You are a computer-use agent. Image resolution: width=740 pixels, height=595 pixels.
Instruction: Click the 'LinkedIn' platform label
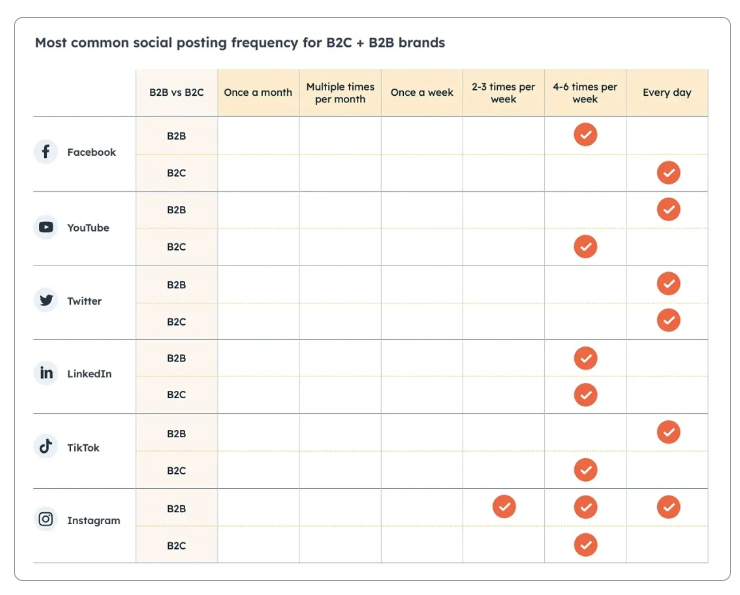pyautogui.click(x=90, y=374)
